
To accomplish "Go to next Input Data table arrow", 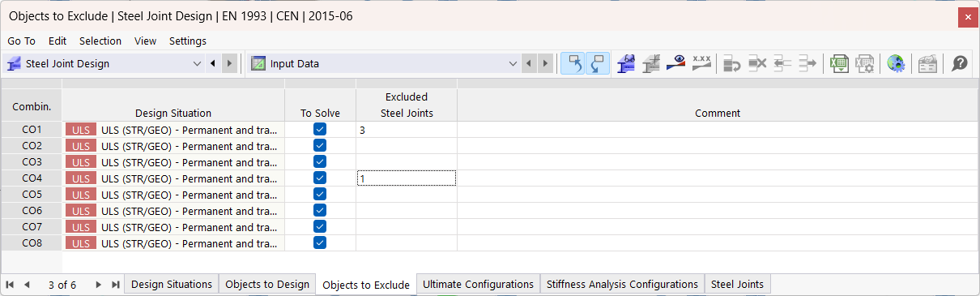I will pyautogui.click(x=546, y=63).
